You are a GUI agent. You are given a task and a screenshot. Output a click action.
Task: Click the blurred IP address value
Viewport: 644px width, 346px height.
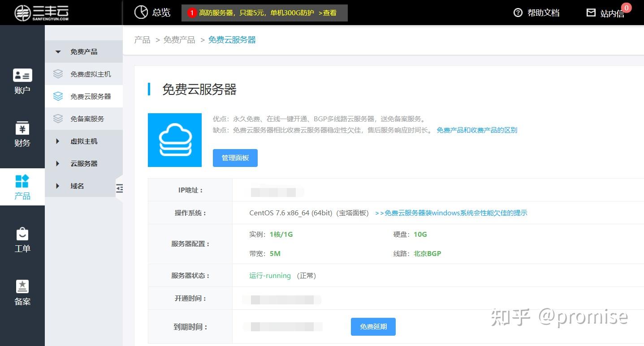(273, 192)
